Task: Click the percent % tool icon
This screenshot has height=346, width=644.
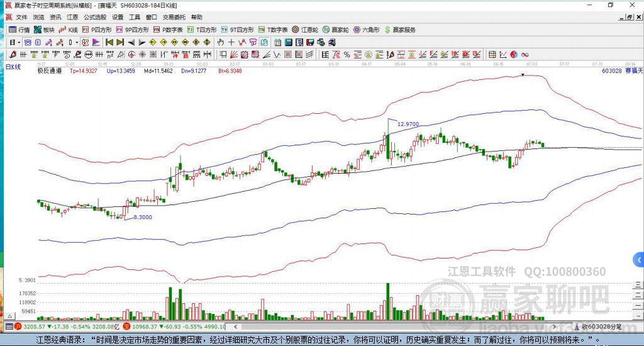Action: pyautogui.click(x=347, y=54)
